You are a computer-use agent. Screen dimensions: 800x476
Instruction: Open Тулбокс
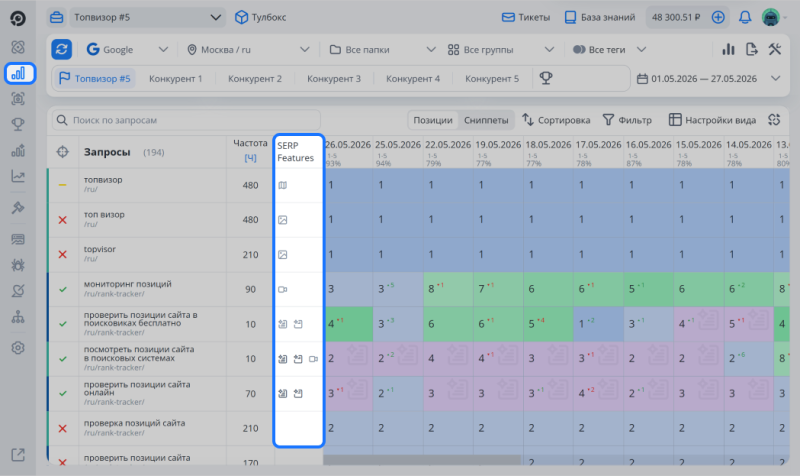(260, 17)
